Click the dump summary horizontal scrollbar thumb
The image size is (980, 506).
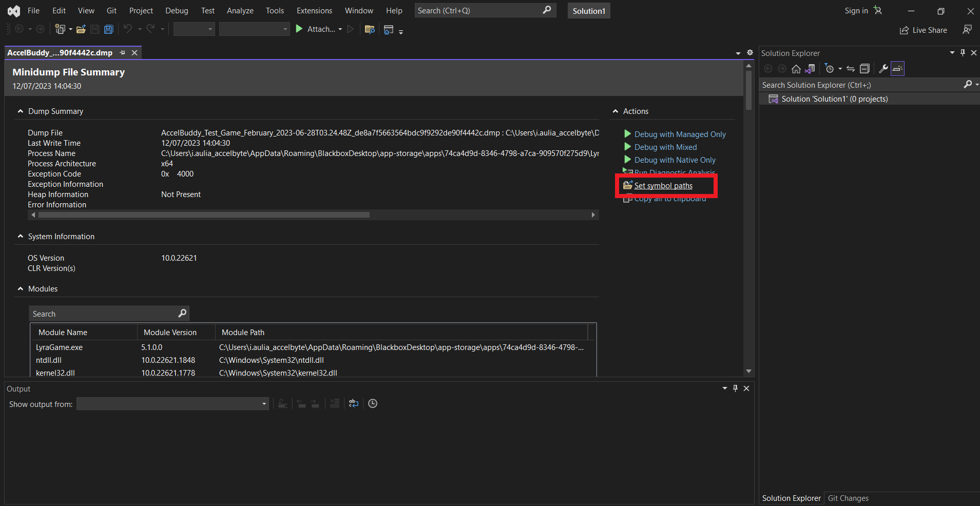point(204,215)
